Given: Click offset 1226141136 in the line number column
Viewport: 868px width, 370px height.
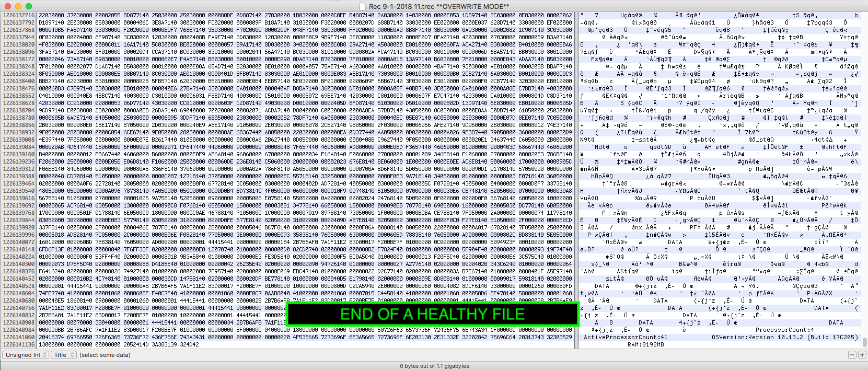Looking at the screenshot, I should 19,344.
